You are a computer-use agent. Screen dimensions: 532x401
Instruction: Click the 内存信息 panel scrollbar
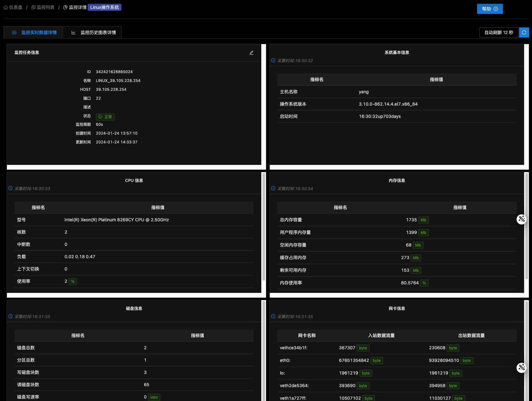(526, 227)
